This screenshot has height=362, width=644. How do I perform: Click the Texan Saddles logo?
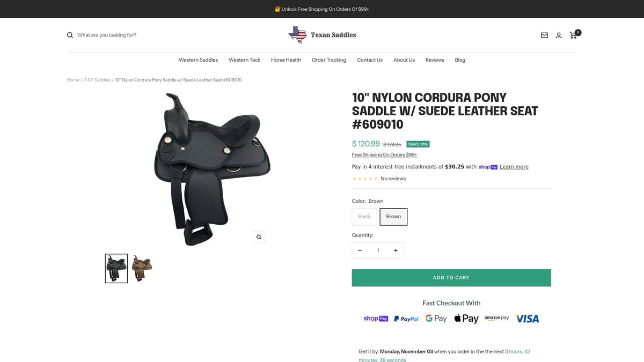click(322, 34)
